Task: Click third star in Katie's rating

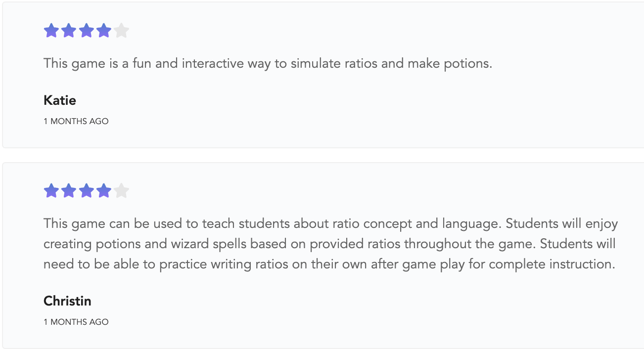Action: tap(86, 31)
